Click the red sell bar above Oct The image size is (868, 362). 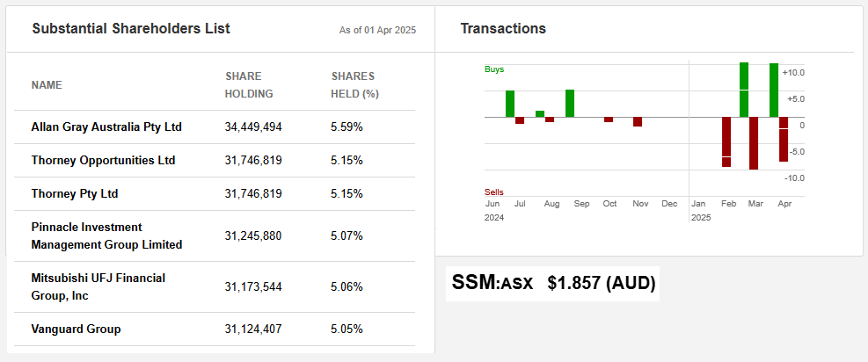609,119
